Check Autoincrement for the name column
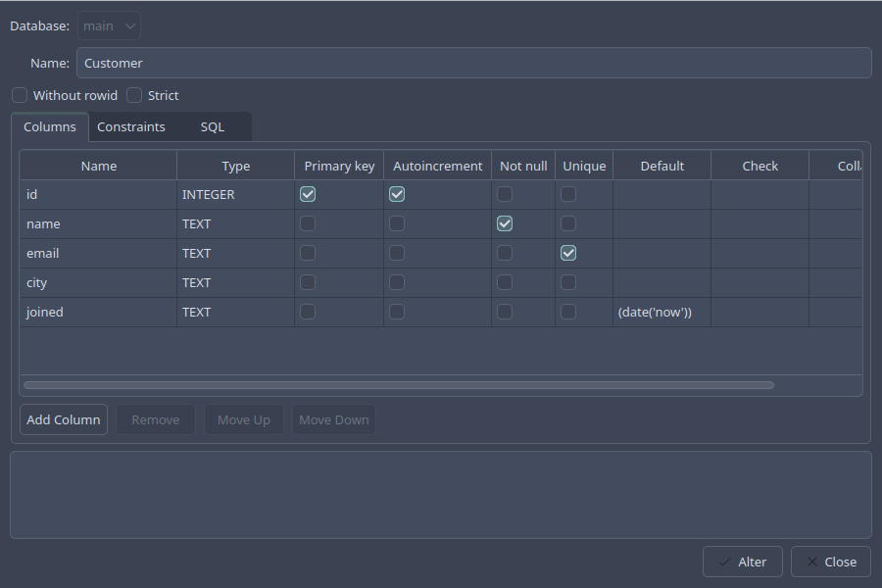 tap(397, 223)
